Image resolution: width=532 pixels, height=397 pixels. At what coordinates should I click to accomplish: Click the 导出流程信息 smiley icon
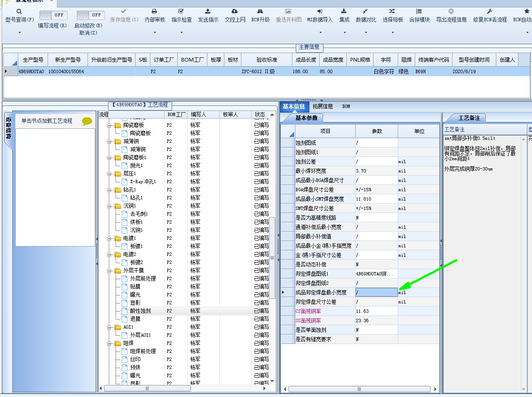tap(451, 11)
